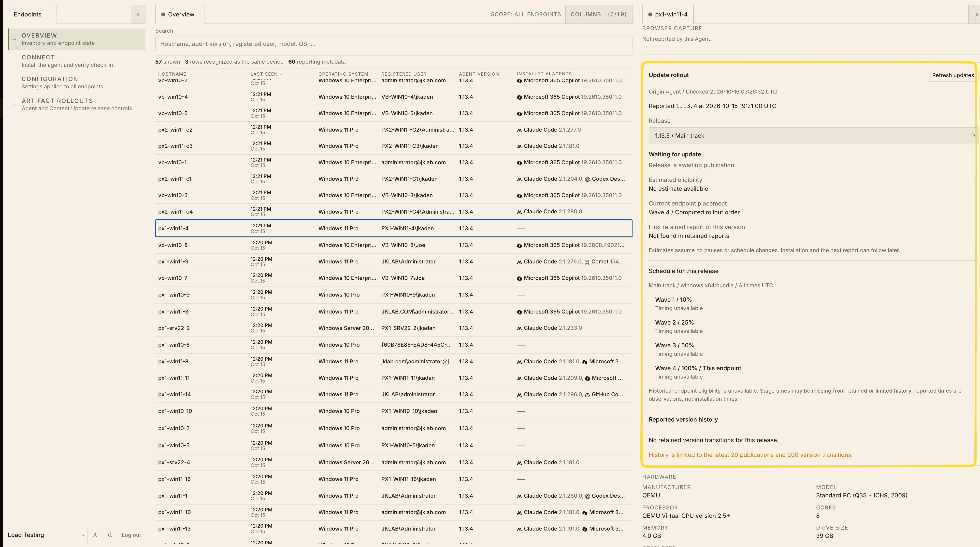Click the Refresh updates button

point(953,75)
